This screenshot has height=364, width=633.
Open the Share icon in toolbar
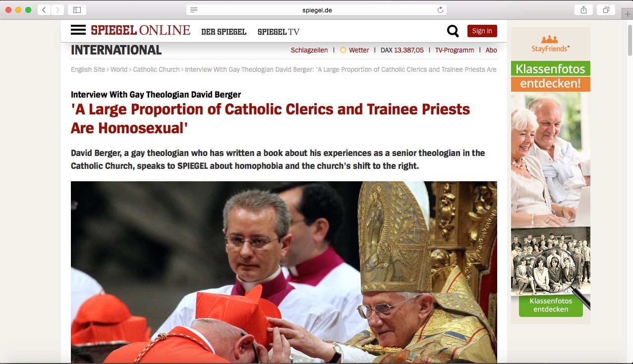point(583,10)
